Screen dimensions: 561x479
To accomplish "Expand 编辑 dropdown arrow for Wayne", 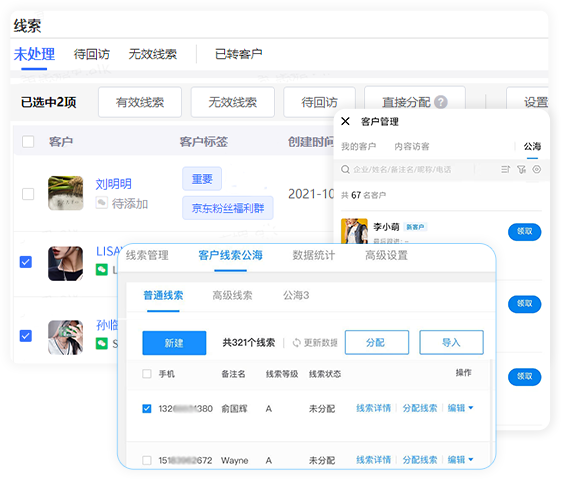I will [x=470, y=459].
